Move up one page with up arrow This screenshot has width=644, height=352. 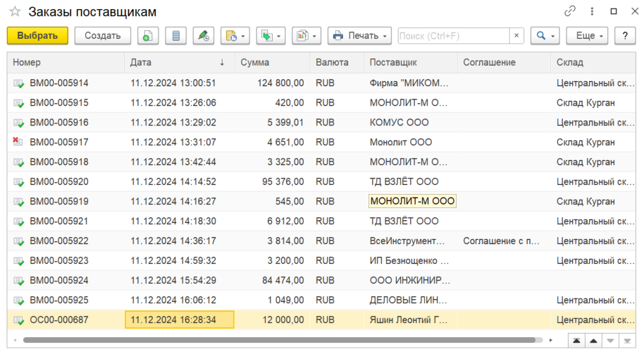tap(593, 341)
